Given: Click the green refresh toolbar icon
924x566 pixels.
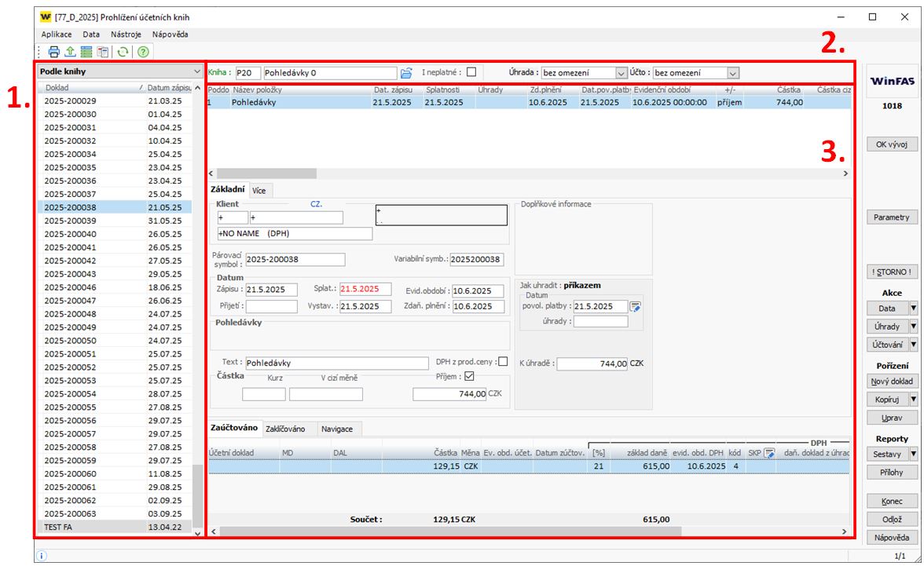Looking at the screenshot, I should pyautogui.click(x=123, y=52).
